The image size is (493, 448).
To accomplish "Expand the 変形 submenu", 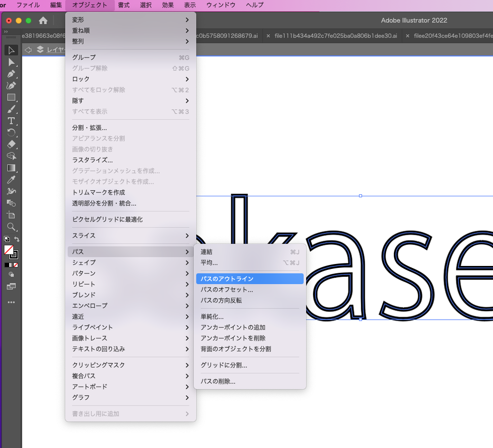I will click(131, 20).
